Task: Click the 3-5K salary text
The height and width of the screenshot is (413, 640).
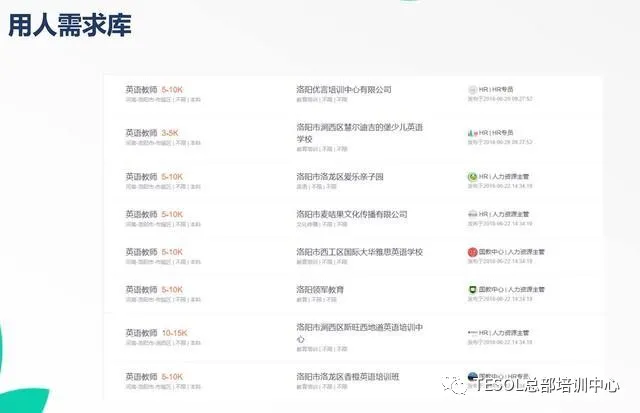Action: point(170,133)
